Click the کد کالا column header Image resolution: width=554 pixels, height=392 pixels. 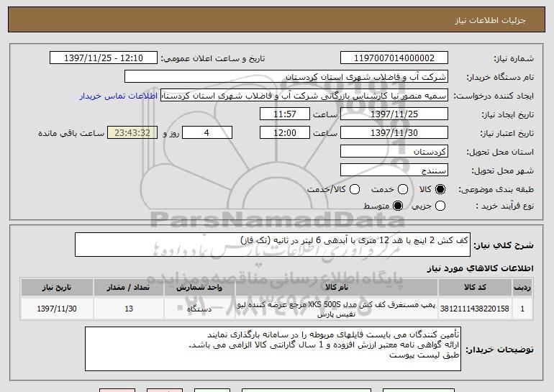(475, 288)
